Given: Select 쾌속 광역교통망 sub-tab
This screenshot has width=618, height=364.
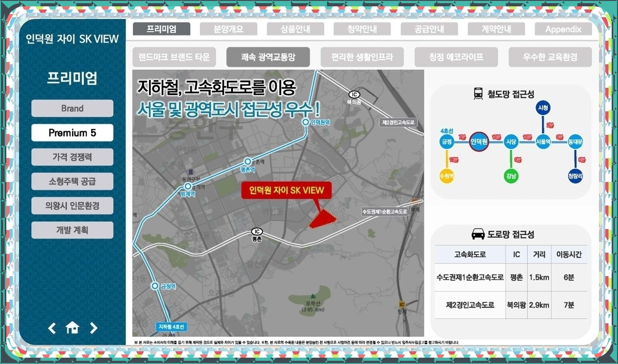Looking at the screenshot, I should [268, 57].
